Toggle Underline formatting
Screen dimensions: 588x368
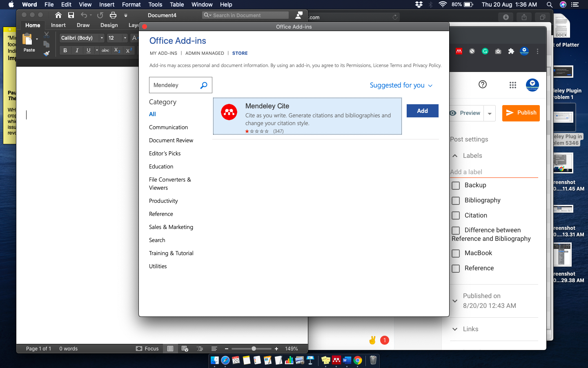point(89,50)
